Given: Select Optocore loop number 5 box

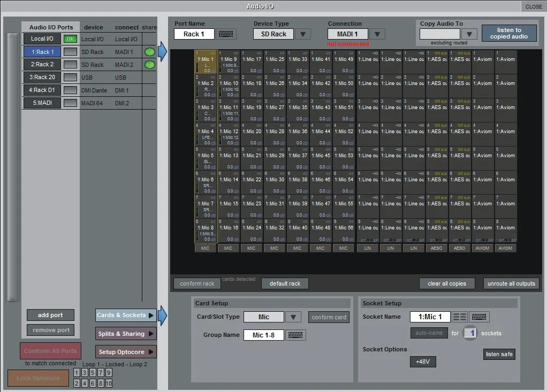Looking at the screenshot, I should click(93, 373).
